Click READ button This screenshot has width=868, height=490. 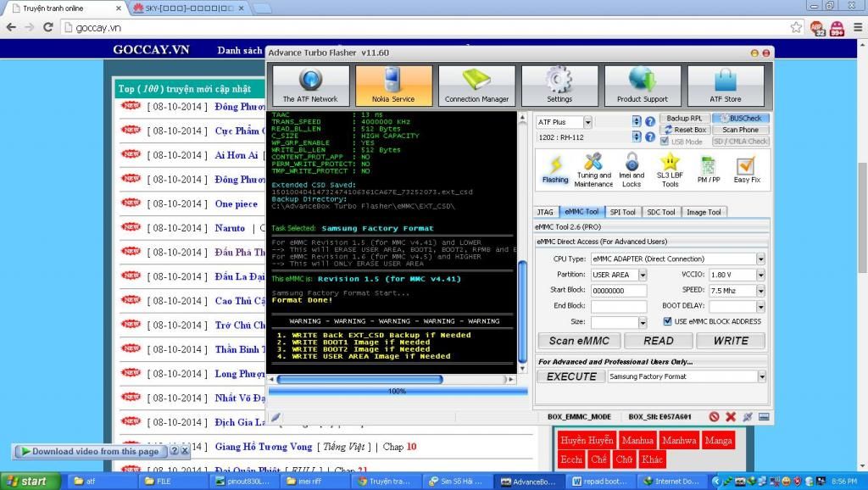(658, 341)
